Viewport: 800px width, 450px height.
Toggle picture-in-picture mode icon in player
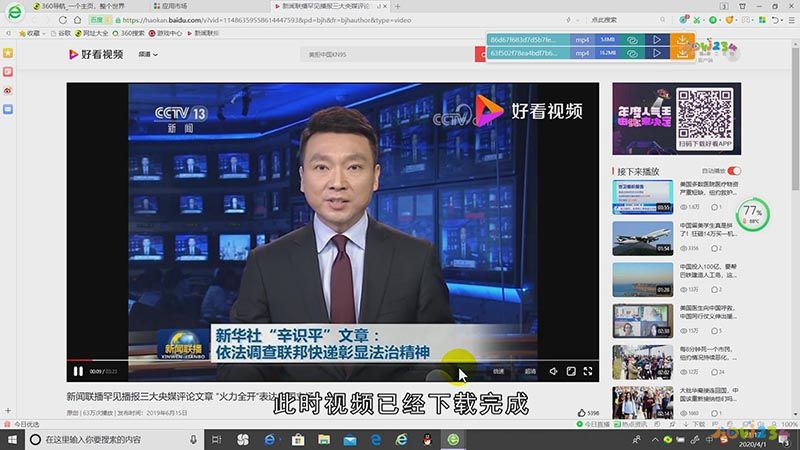[x=571, y=371]
